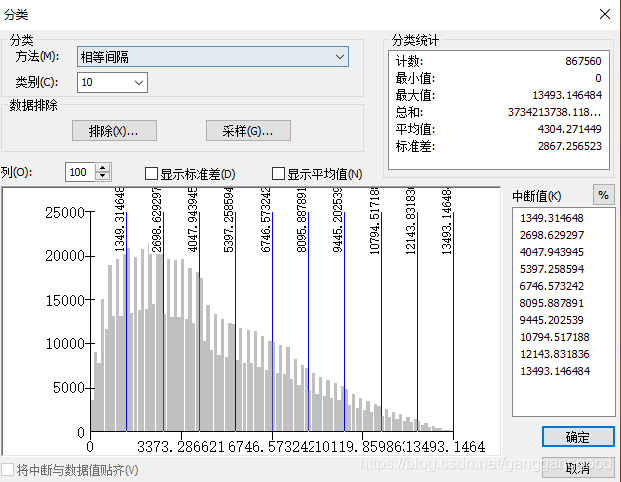Select break value 4047.943945 in list

click(551, 252)
